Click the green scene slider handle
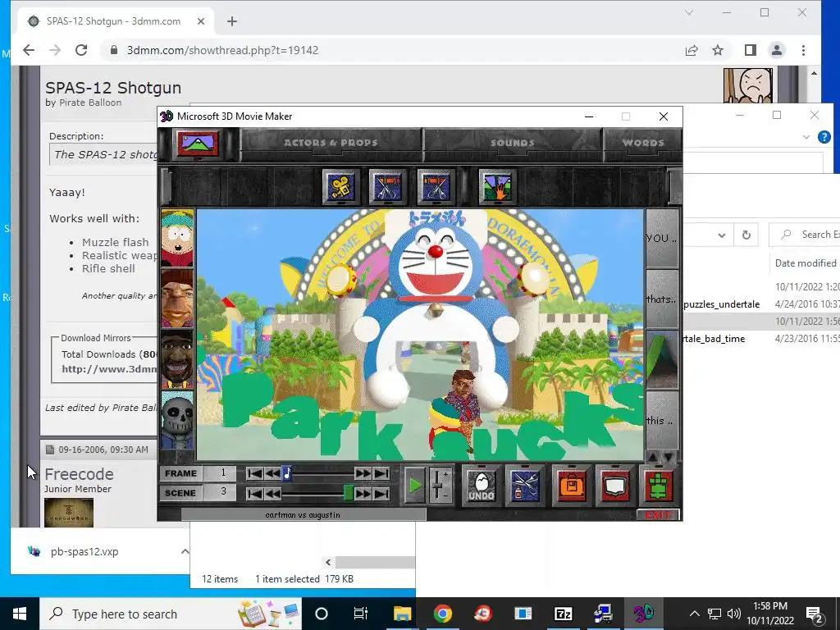The image size is (840, 630). [348, 493]
